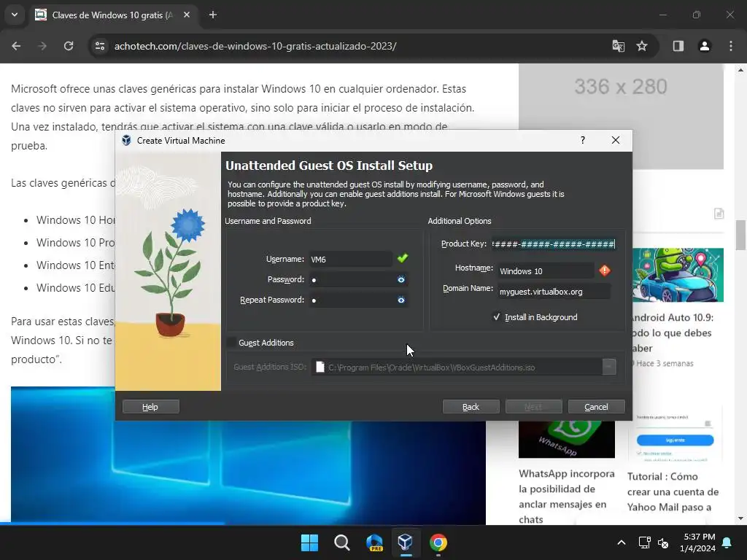The image size is (747, 560).
Task: Open taskbar Search
Action: (x=342, y=542)
